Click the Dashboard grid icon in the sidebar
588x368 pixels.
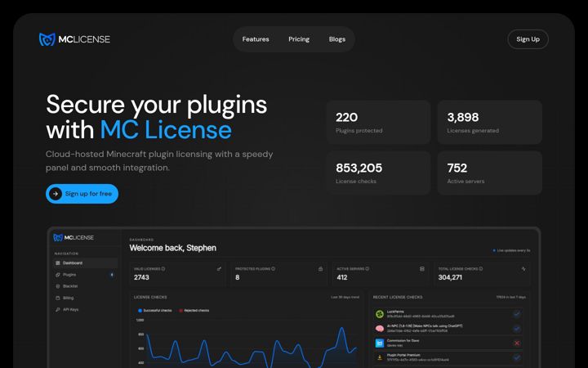(x=58, y=263)
